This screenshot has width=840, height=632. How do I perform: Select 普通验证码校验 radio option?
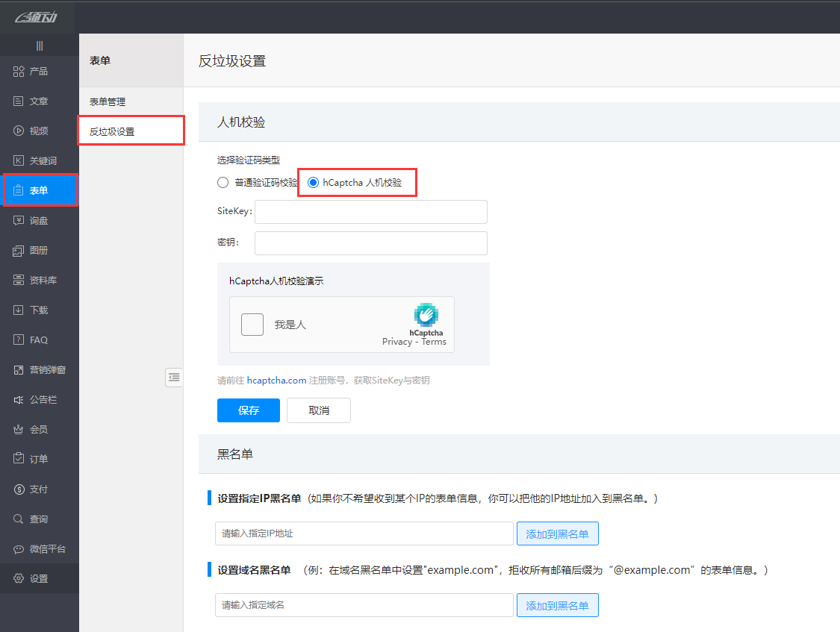223,183
